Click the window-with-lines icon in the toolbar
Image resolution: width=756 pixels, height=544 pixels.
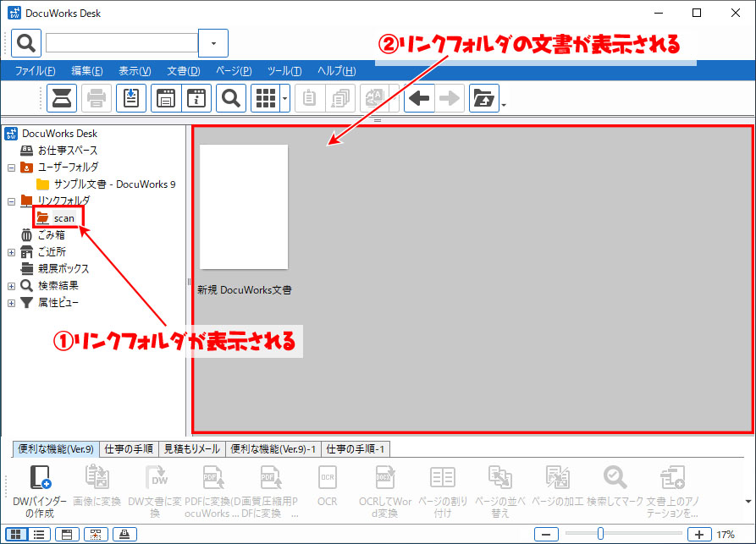[x=166, y=98]
